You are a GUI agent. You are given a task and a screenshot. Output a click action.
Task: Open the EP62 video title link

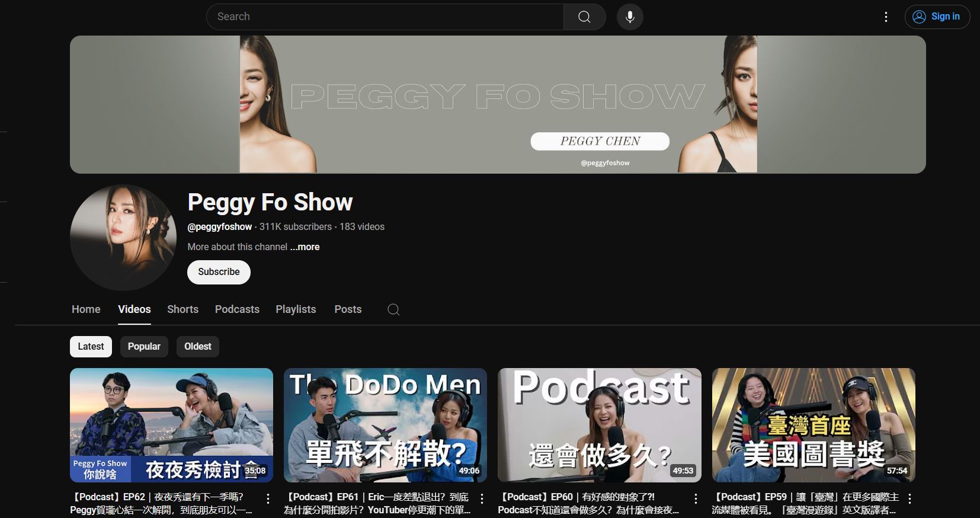coord(161,503)
